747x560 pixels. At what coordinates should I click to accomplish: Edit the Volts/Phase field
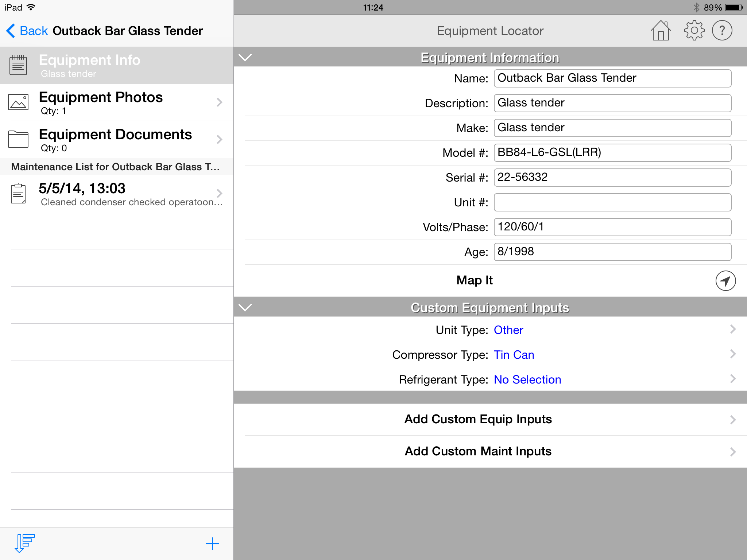[612, 227]
